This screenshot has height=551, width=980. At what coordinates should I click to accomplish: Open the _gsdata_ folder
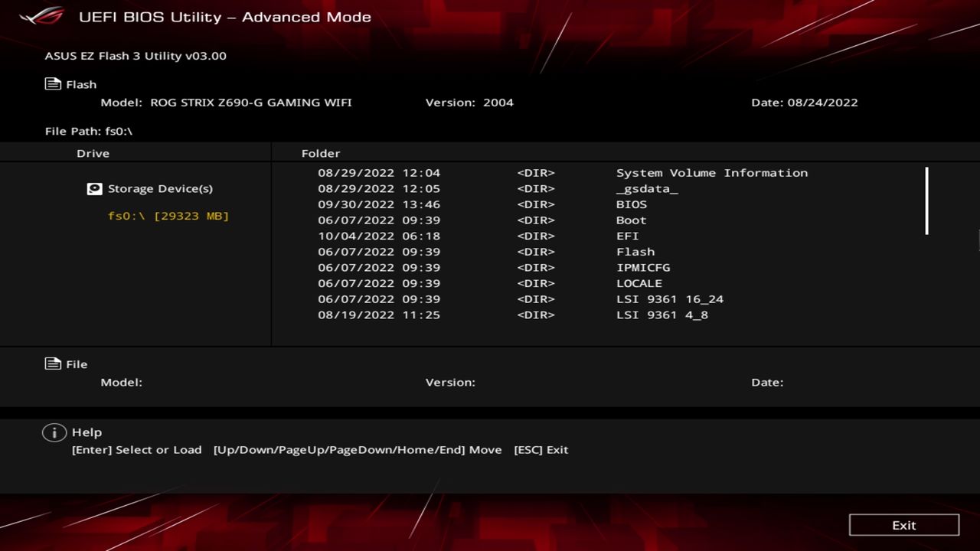[x=647, y=189]
